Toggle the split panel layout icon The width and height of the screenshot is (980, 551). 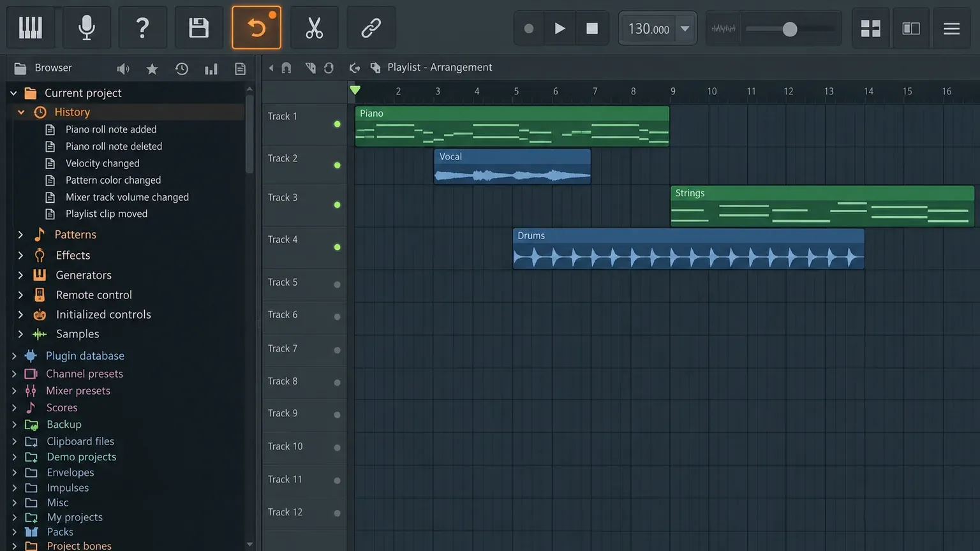coord(911,28)
